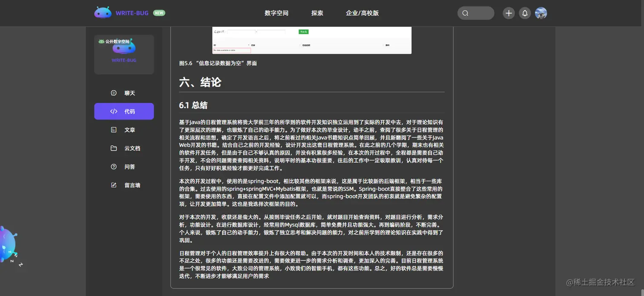Image resolution: width=644 pixels, height=296 pixels.
Task: Open the profile avatar menu
Action: tap(541, 13)
